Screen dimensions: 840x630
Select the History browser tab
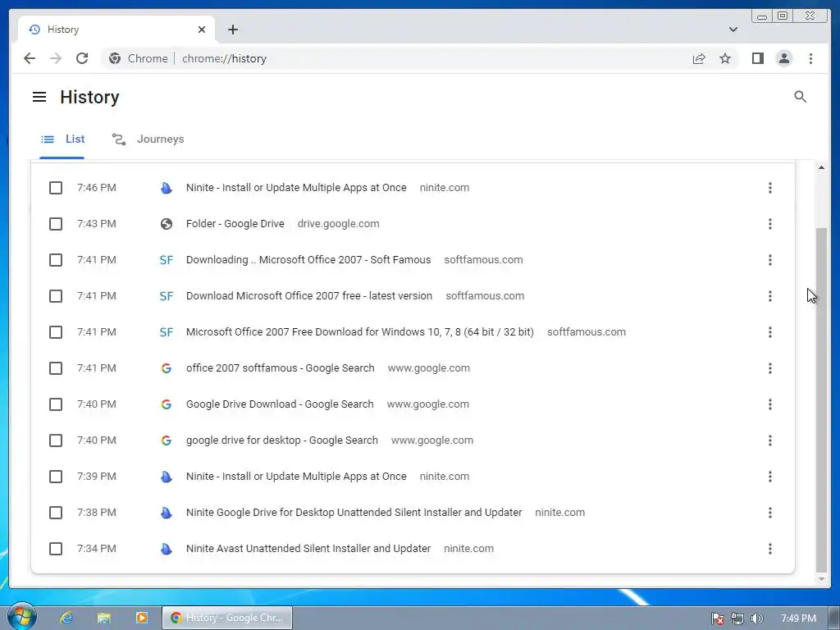tap(116, 30)
